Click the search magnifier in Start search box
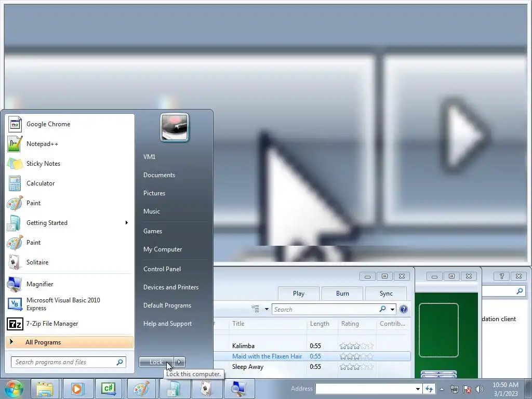Viewport: 532px width, 399px height. [x=120, y=362]
